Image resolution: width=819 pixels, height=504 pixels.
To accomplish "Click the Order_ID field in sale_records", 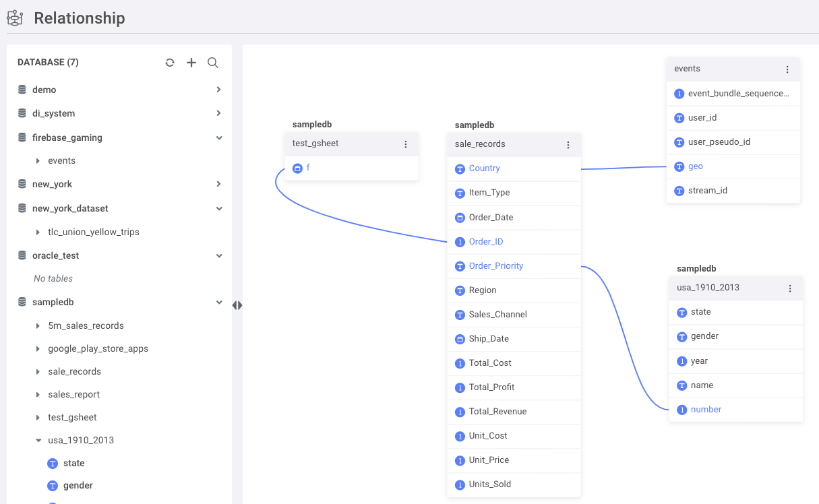I will (x=485, y=242).
